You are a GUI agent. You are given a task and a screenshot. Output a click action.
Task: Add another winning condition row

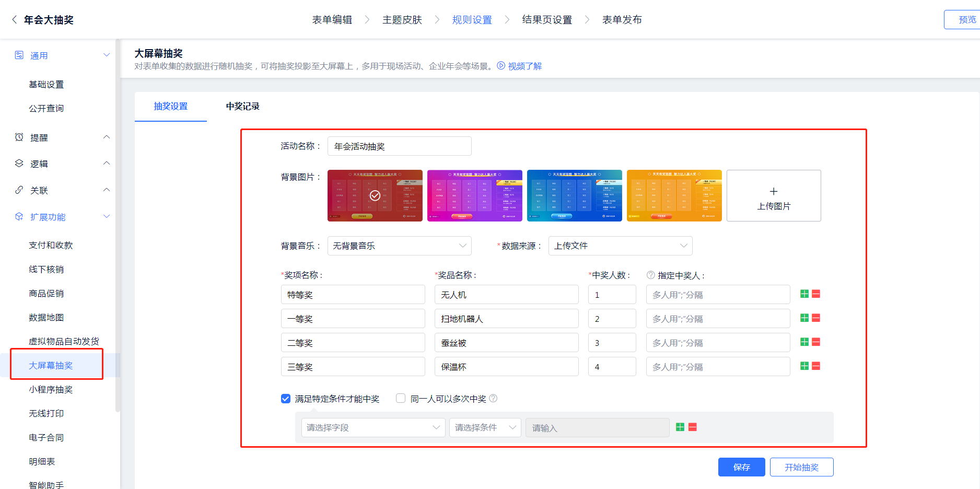[x=680, y=427]
